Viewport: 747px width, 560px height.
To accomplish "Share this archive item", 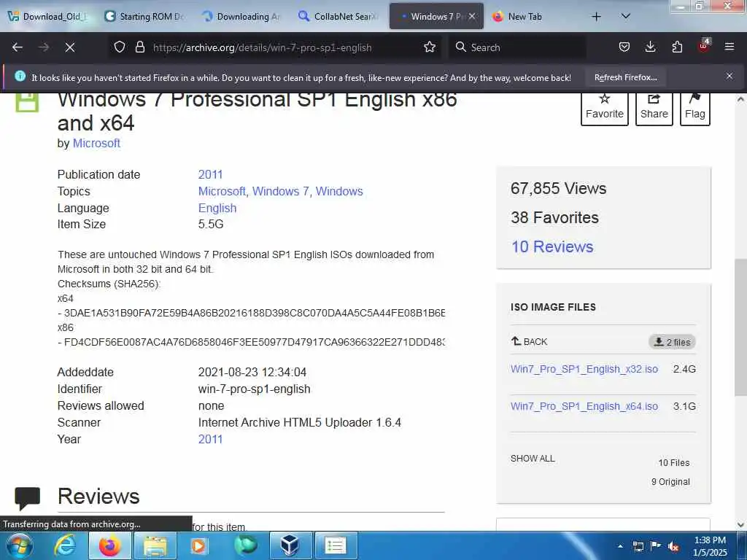I will 654,108.
